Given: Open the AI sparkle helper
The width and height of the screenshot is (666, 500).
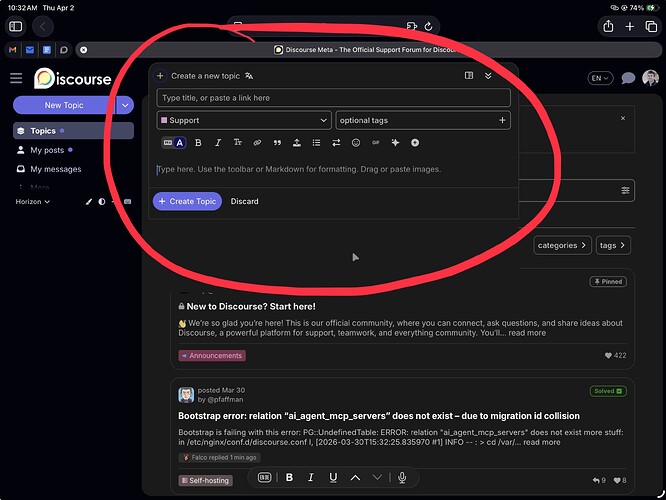Looking at the screenshot, I should tap(395, 143).
